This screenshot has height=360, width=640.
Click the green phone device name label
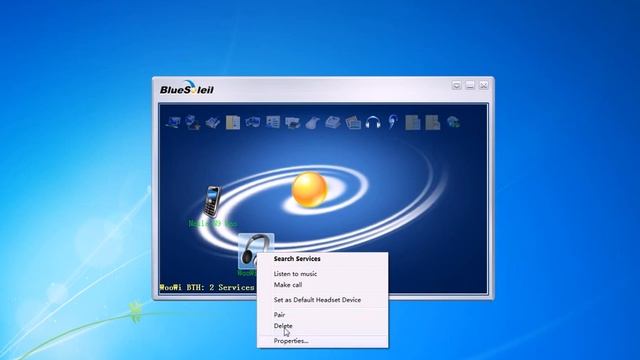point(212,224)
